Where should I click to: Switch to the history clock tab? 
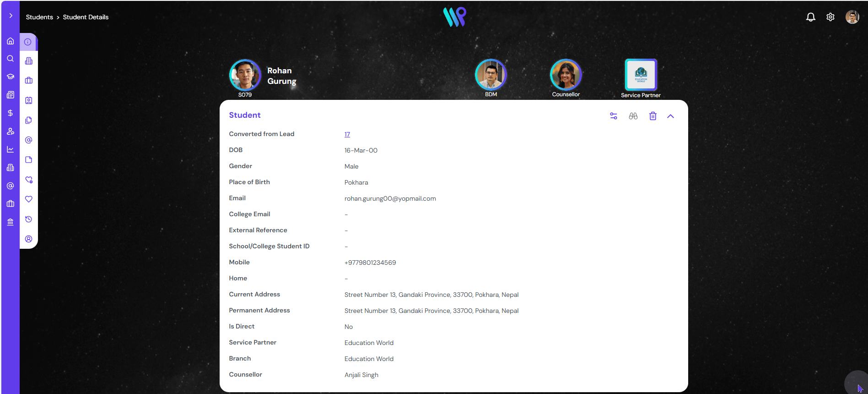coord(28,219)
